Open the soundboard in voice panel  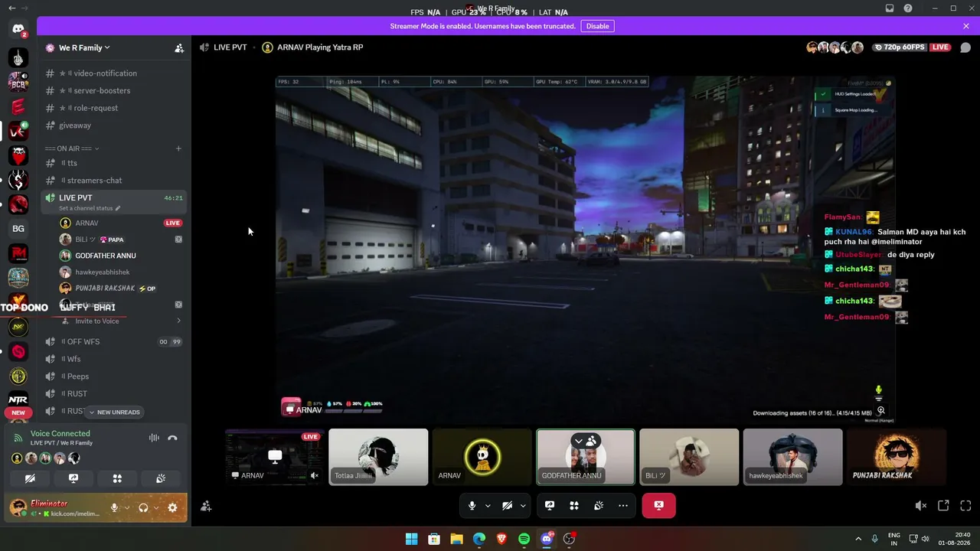[x=161, y=478]
